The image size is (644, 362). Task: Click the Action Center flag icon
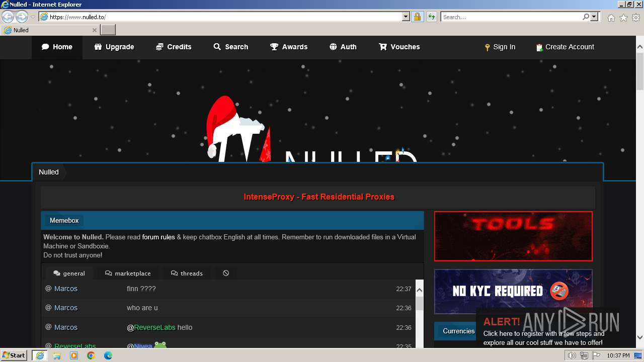click(595, 355)
